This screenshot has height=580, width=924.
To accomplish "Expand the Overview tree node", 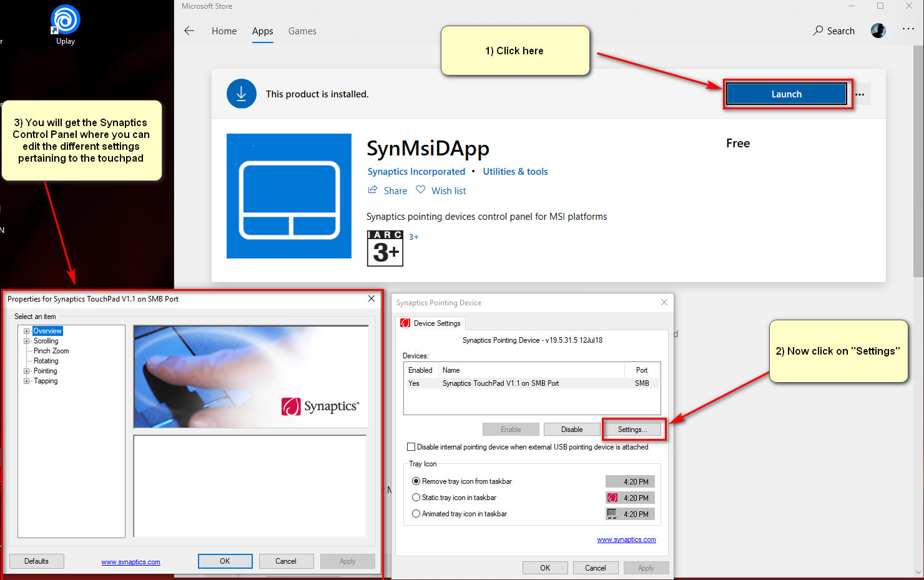I will click(27, 331).
